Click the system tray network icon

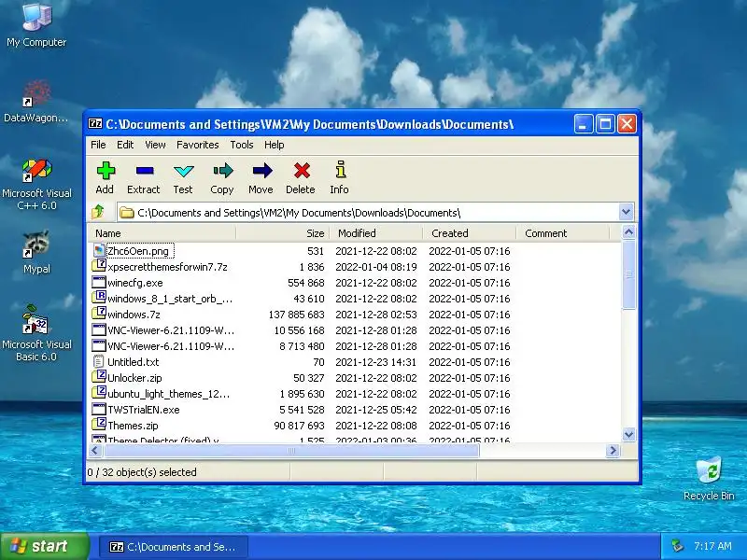[676, 546]
